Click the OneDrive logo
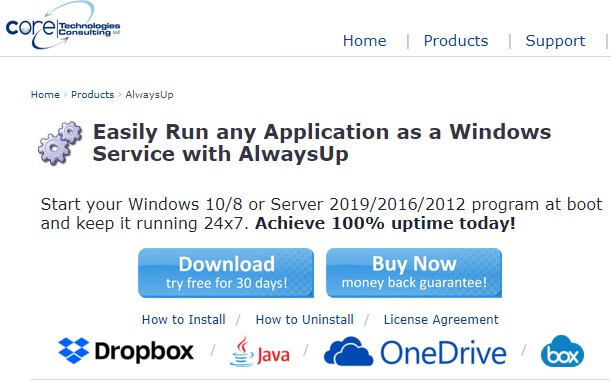 415,351
